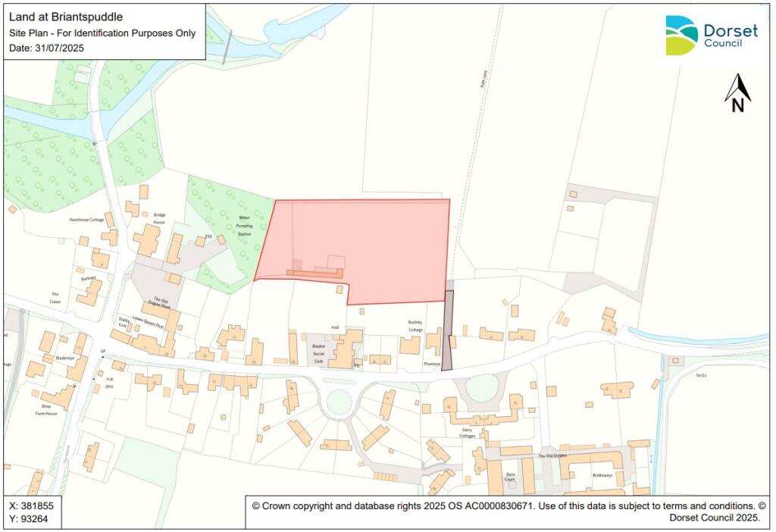This screenshot has height=532, width=776.
Task: Click the Y: 93264 coordinate readout
Action: (29, 519)
